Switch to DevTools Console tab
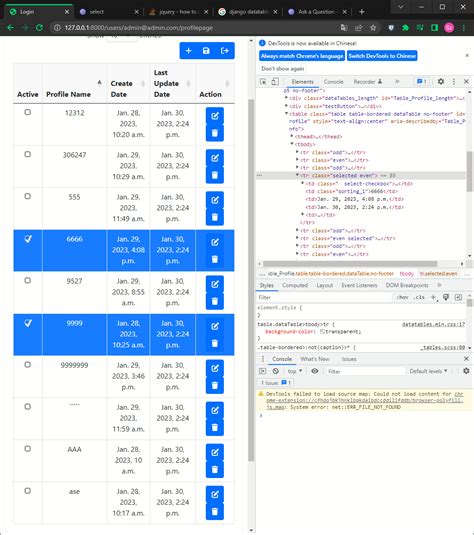474x535 pixels. pos(333,82)
